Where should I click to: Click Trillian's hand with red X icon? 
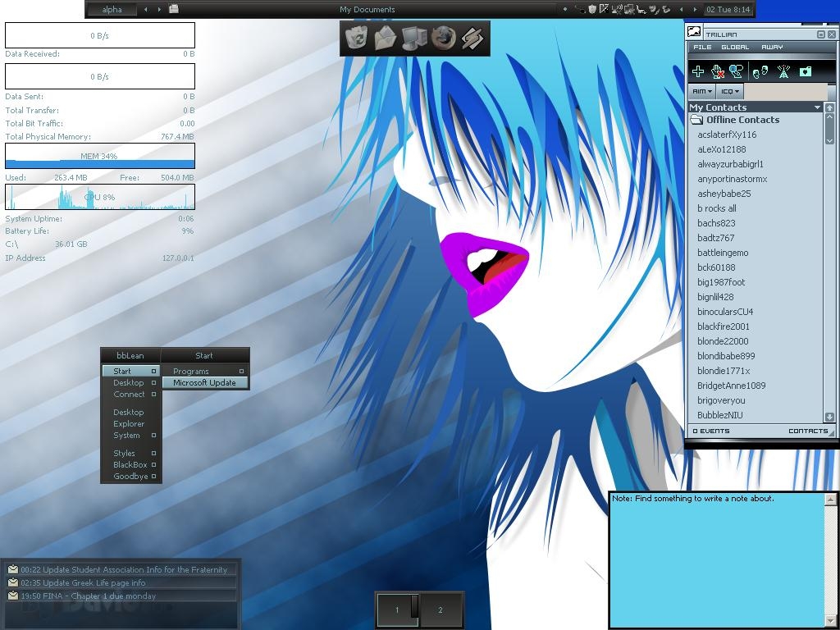coord(717,71)
